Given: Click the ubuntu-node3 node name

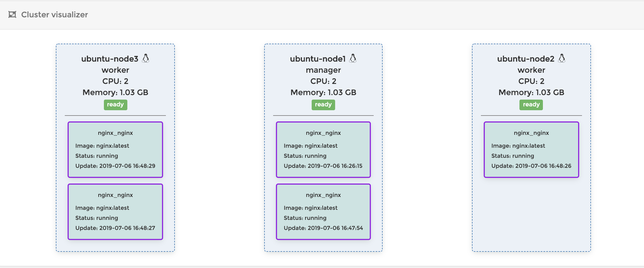Looking at the screenshot, I should tap(110, 59).
